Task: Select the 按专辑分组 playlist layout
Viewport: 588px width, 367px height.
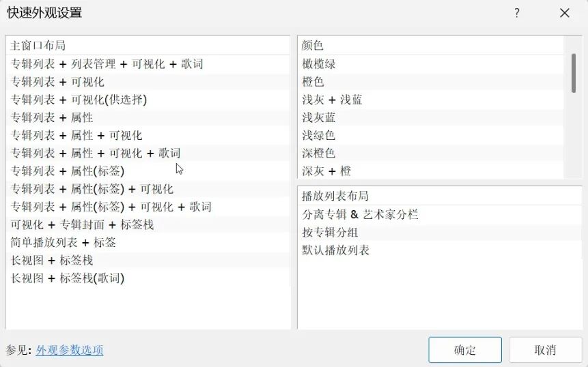Action: coord(330,232)
